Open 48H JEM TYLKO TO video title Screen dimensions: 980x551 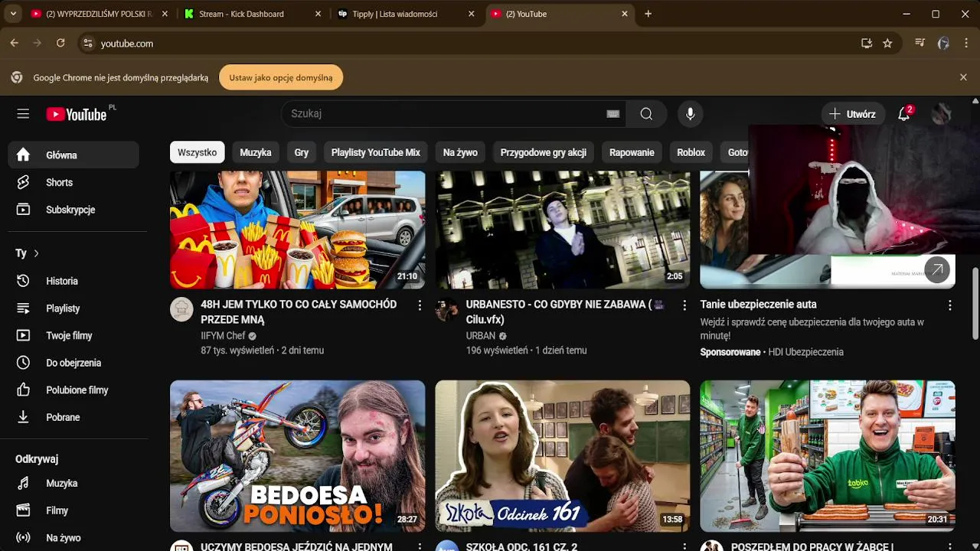(299, 312)
